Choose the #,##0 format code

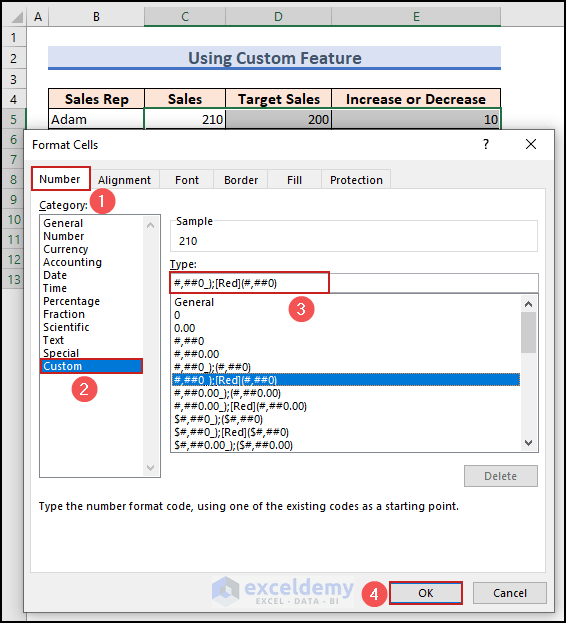[x=346, y=341]
